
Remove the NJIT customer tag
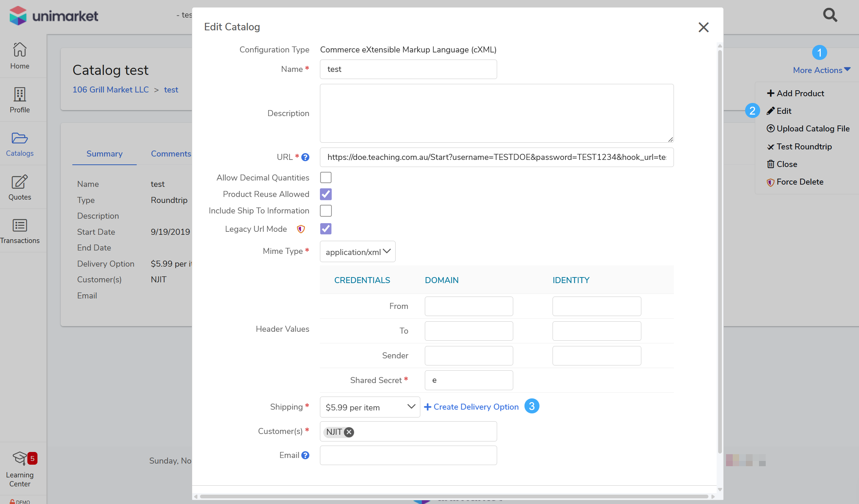point(349,432)
